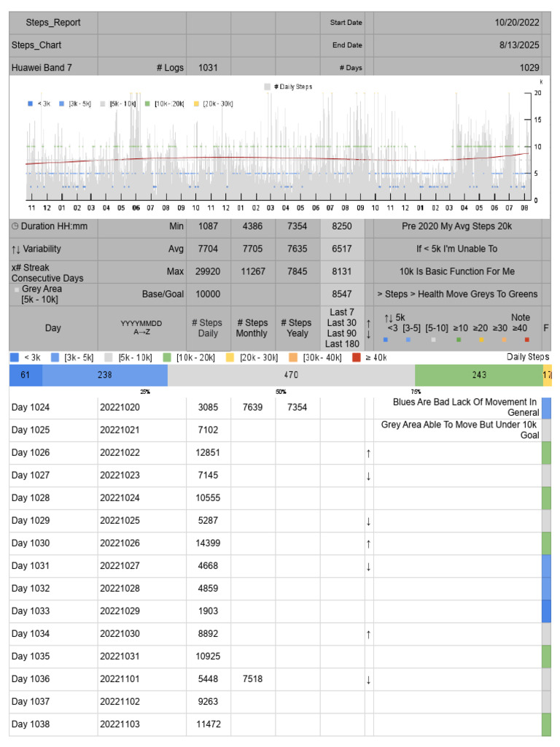This screenshot has width=560, height=747.
Task: Click the blue bar segment labeled 61
Action: (x=26, y=376)
